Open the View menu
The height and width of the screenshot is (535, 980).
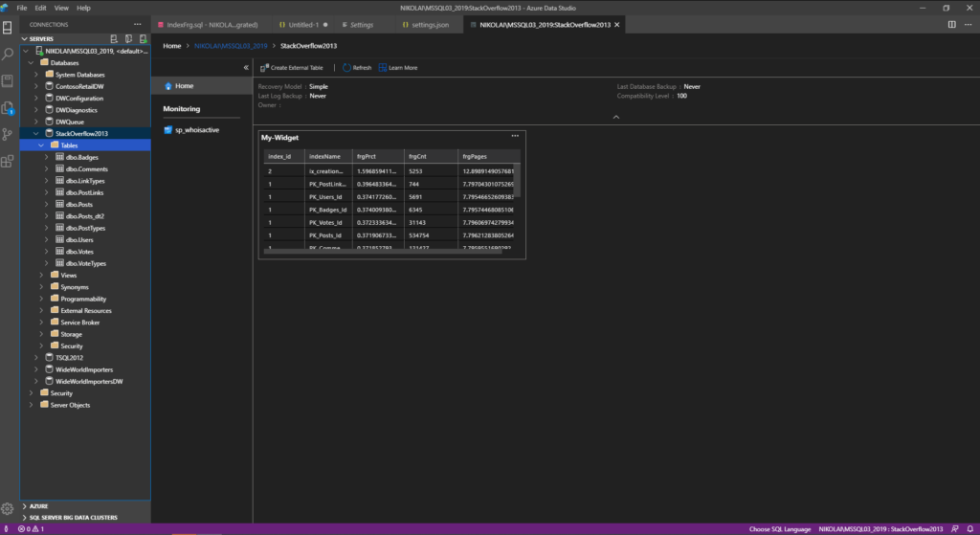(61, 8)
